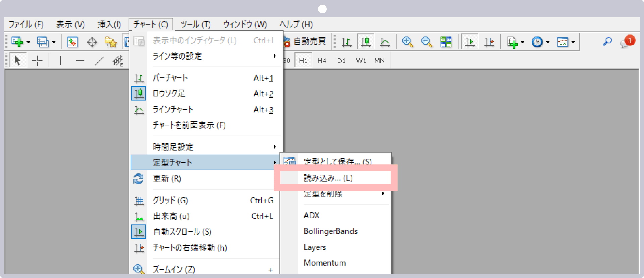Select the equidistant channel tool
Image resolution: width=644 pixels, height=278 pixels.
pyautogui.click(x=118, y=61)
